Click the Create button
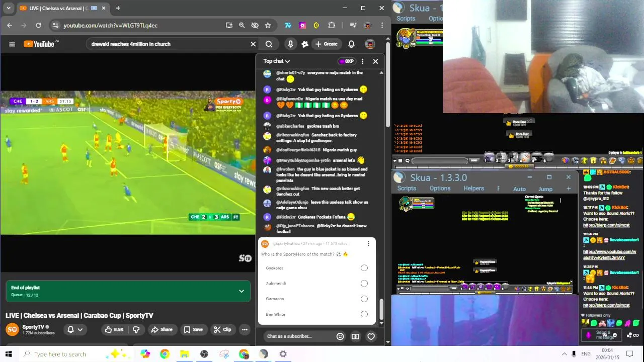This screenshot has width=644, height=362. pyautogui.click(x=327, y=44)
